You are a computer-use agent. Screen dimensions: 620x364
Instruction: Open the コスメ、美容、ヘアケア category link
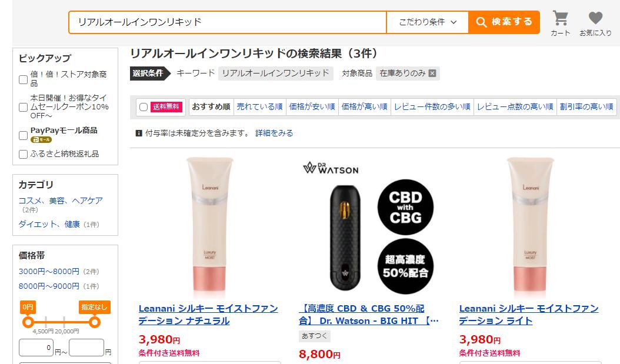pyautogui.click(x=61, y=201)
